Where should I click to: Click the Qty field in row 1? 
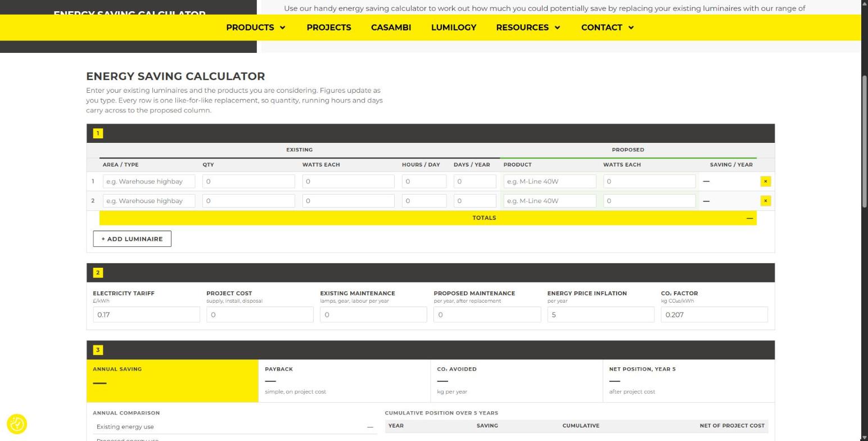coord(249,181)
